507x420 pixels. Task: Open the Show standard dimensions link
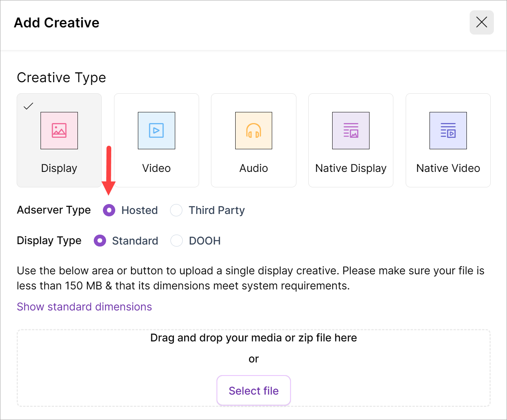(84, 307)
